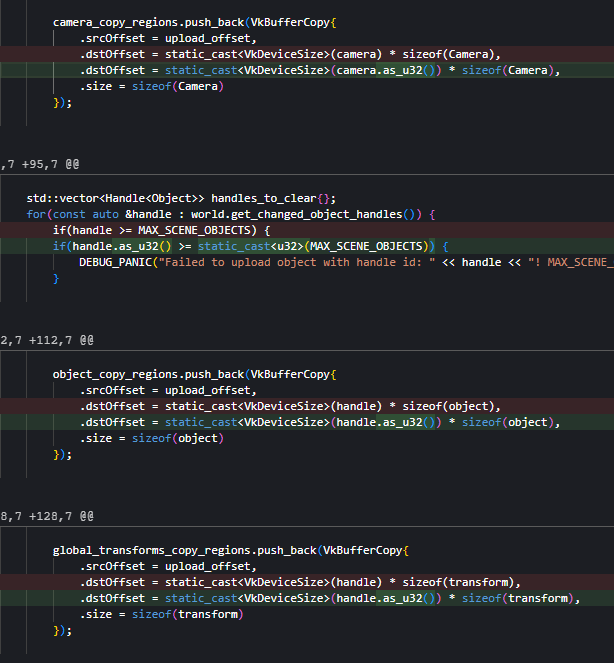Select added line with static_cast<u32>(MAX_SCENE_OBJECTS)
The image size is (614, 663).
coord(252,246)
